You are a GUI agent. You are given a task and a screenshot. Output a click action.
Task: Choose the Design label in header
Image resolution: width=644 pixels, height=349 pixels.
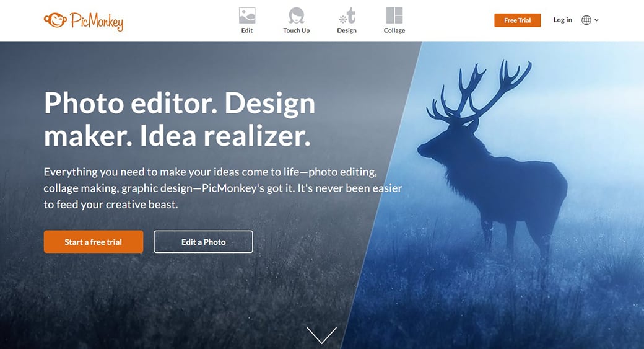click(x=347, y=30)
